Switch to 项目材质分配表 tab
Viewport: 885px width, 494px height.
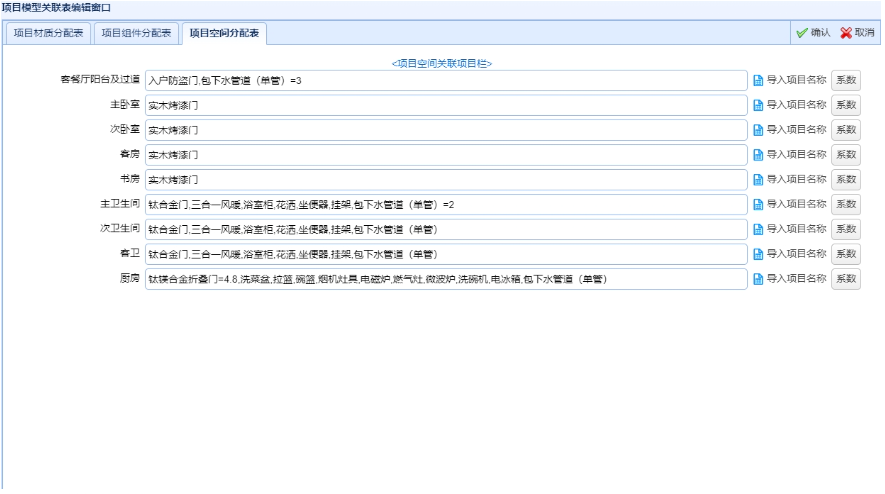click(49, 33)
